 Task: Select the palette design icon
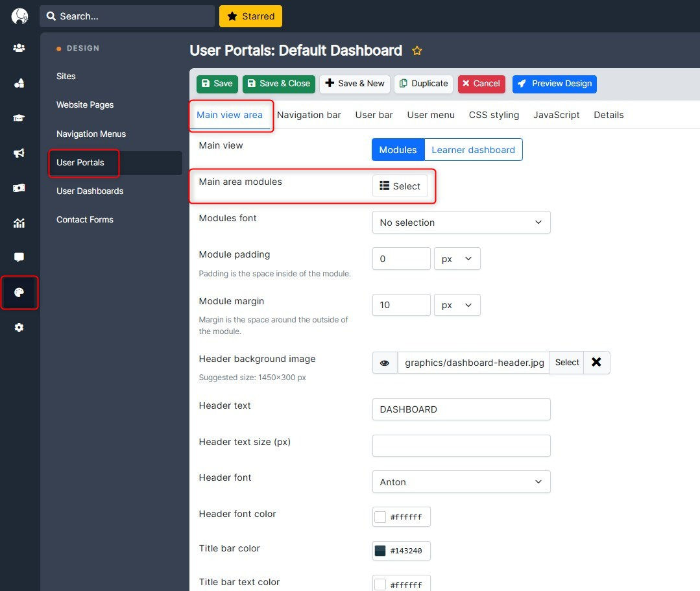pos(19,293)
